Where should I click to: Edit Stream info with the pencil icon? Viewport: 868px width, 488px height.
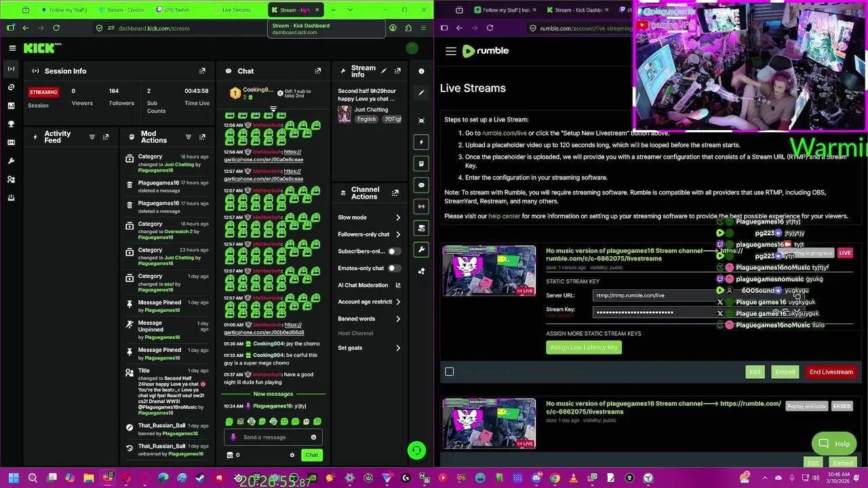384,70
